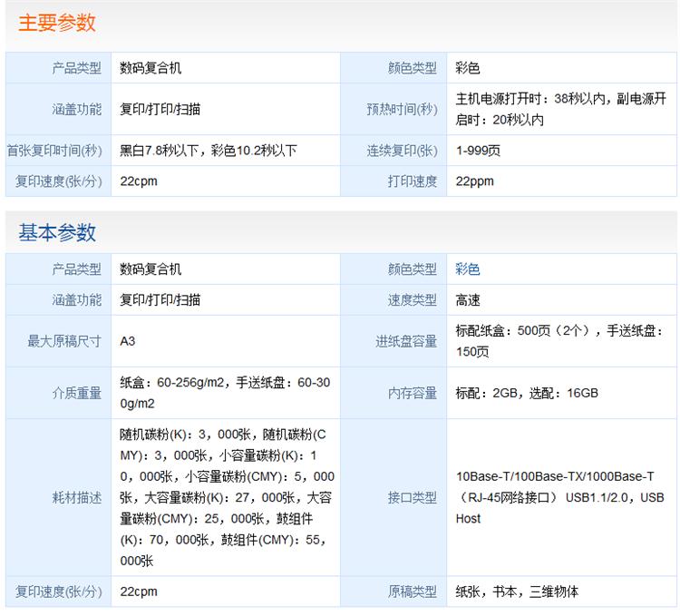Click 产品类型 label in 基本参数 table
Screen dimensions: 680x616
77,269
